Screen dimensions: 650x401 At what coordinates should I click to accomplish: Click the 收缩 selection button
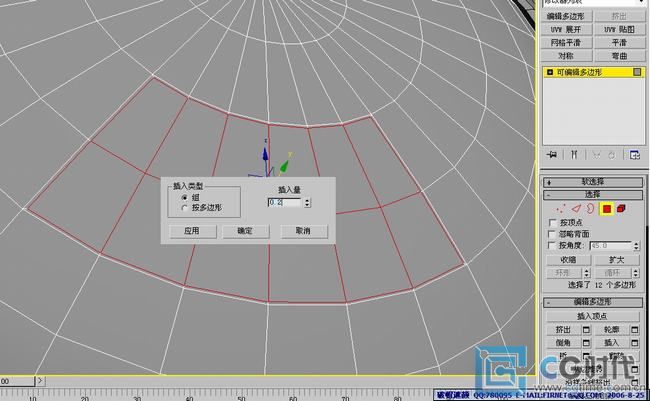(568, 260)
